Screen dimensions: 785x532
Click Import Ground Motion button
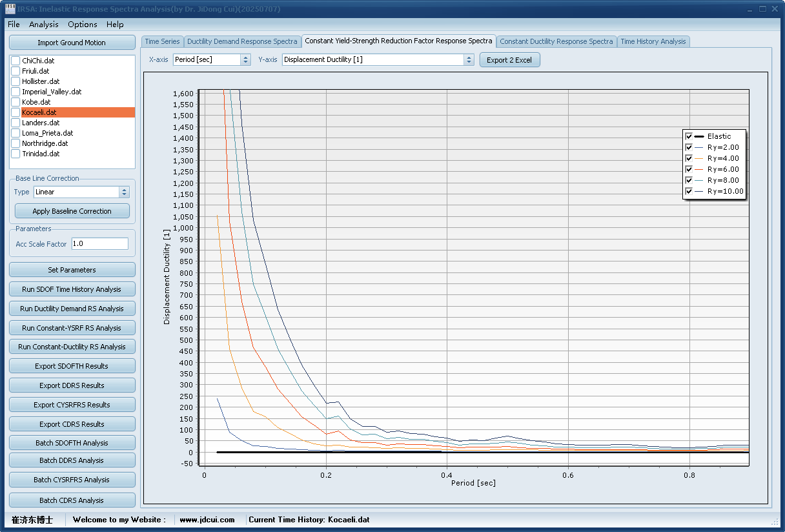point(72,43)
